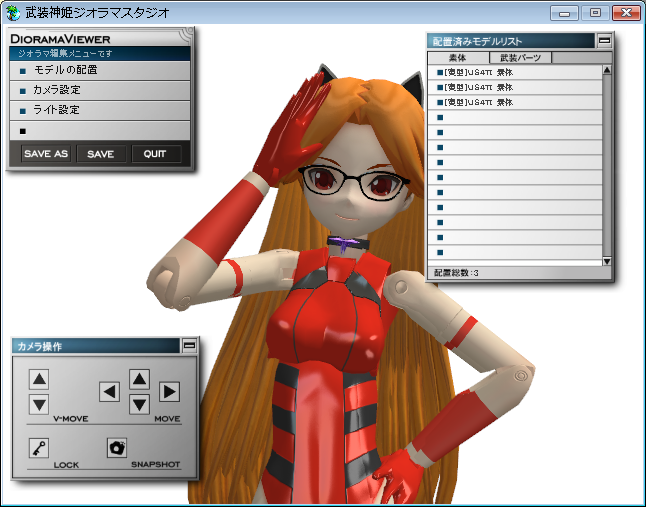Click the MOVE up arrow button
This screenshot has width=646, height=507.
click(139, 379)
